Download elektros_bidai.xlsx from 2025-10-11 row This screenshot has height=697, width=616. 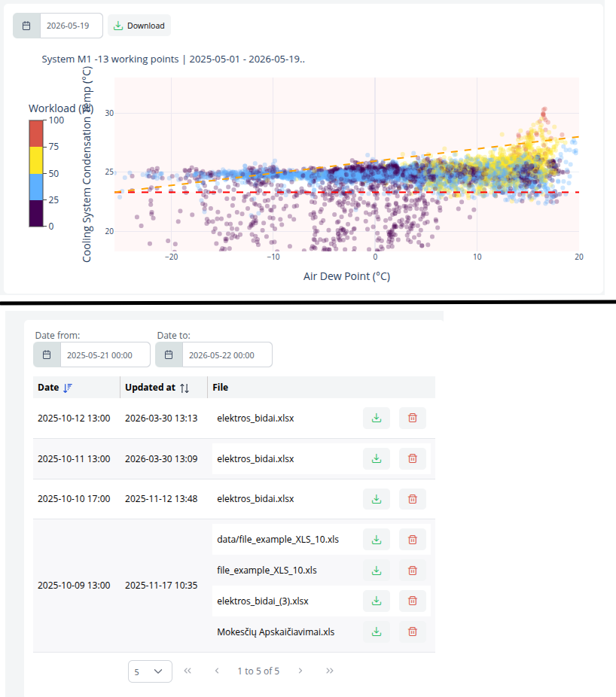pos(377,458)
